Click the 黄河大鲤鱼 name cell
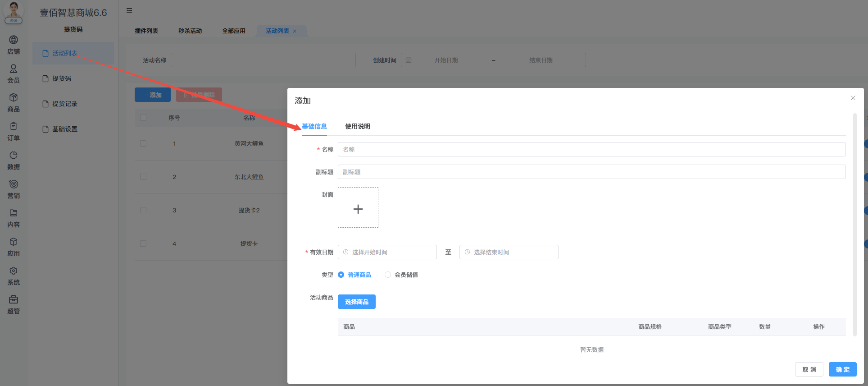868x386 pixels. (x=249, y=143)
